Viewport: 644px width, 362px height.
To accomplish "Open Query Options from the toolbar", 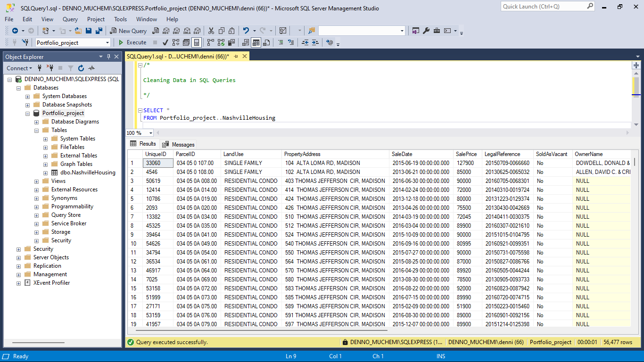I will pos(186,42).
